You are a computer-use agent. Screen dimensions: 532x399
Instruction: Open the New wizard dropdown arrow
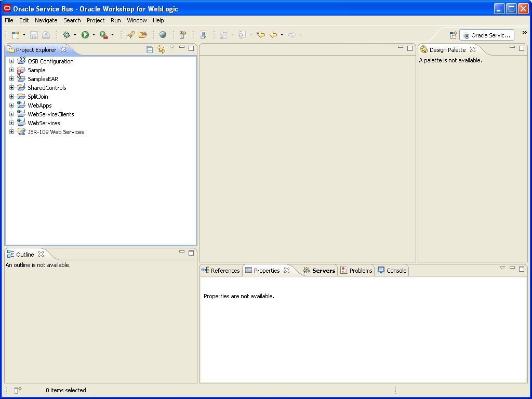[x=24, y=34]
